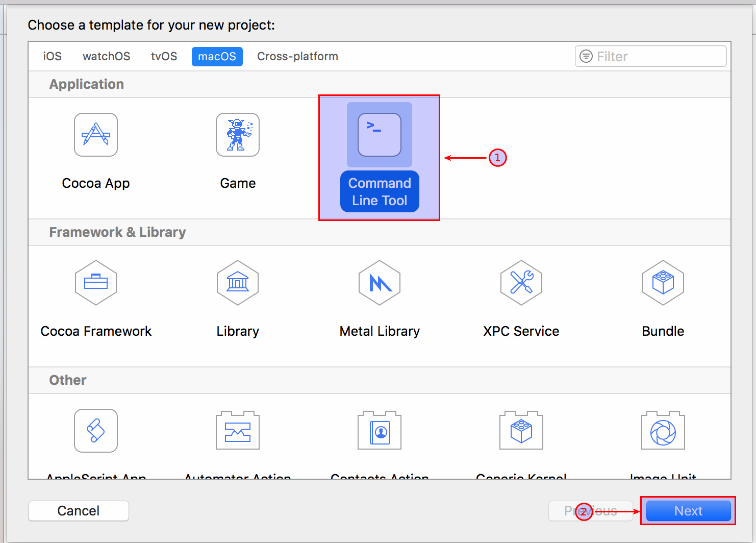Screen dimensions: 756x543
Task: Select the Contacts Action template icon
Action: click(x=380, y=431)
